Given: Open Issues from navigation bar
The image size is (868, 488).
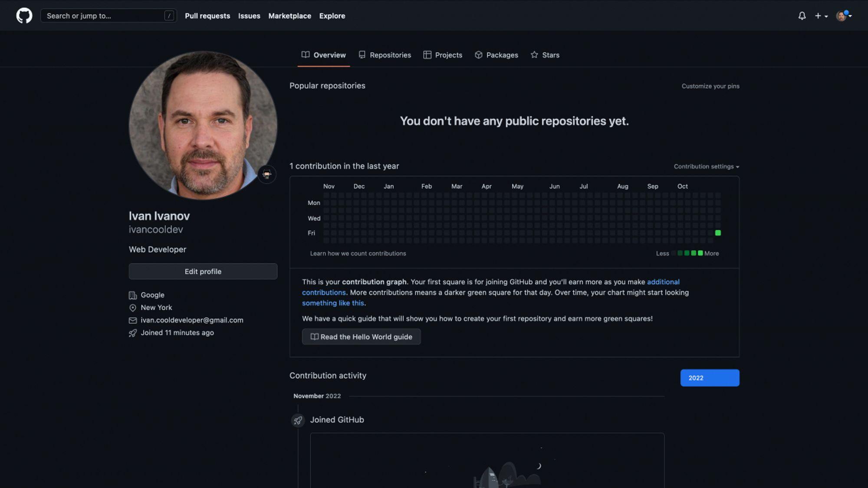Looking at the screenshot, I should coord(249,16).
